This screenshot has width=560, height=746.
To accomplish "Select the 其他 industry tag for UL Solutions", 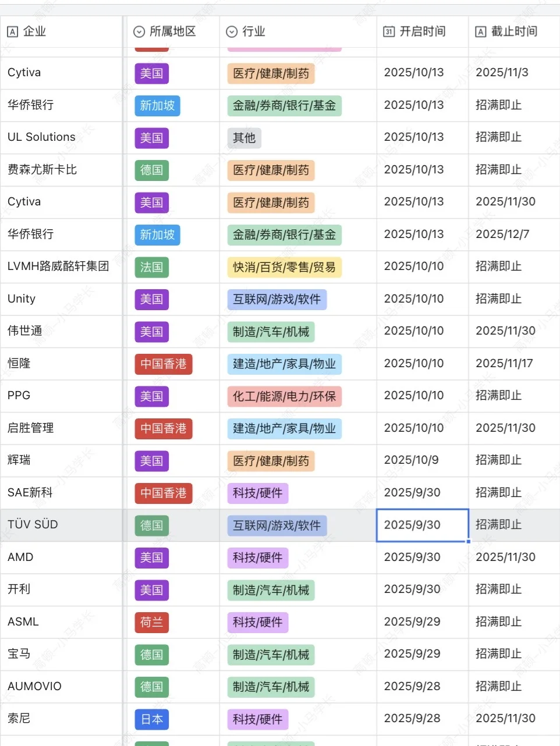I will pyautogui.click(x=244, y=138).
